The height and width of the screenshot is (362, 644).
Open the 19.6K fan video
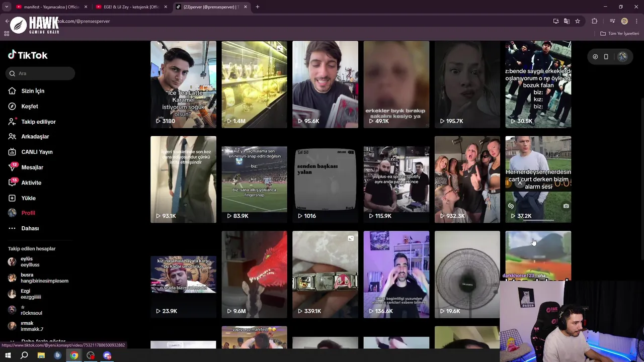tap(467, 275)
